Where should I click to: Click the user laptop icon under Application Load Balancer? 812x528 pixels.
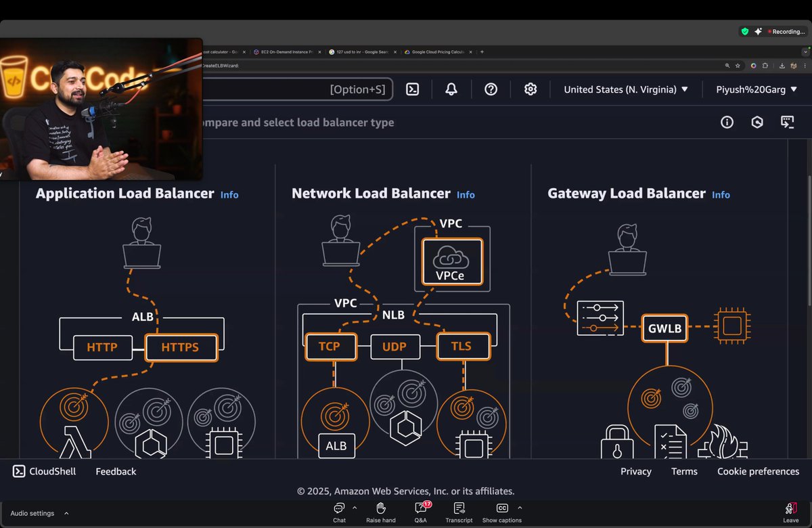pyautogui.click(x=142, y=242)
